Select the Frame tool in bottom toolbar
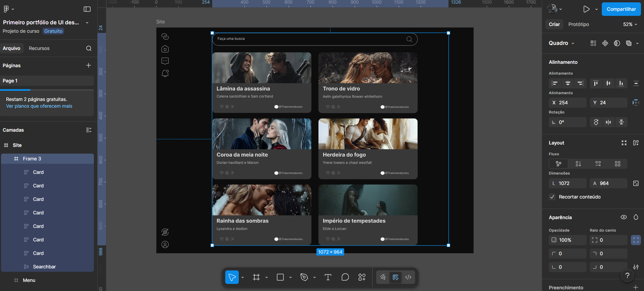The height and width of the screenshot is (291, 644). (x=256, y=277)
